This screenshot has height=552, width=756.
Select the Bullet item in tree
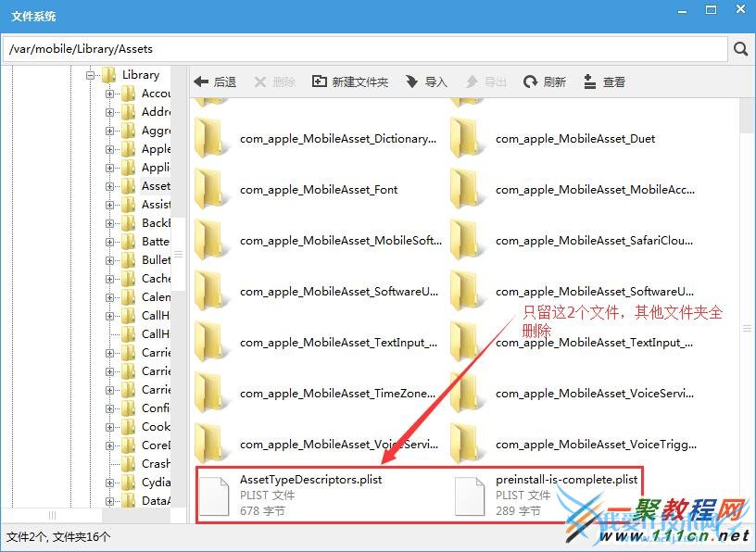(156, 260)
